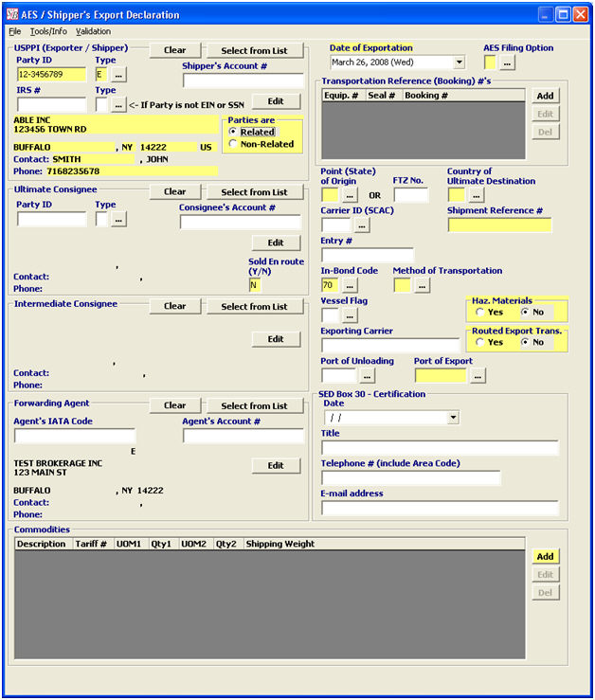Screen dimensions: 595x700
Task: Open the AES Filing Option lookup button
Action: 507,63
